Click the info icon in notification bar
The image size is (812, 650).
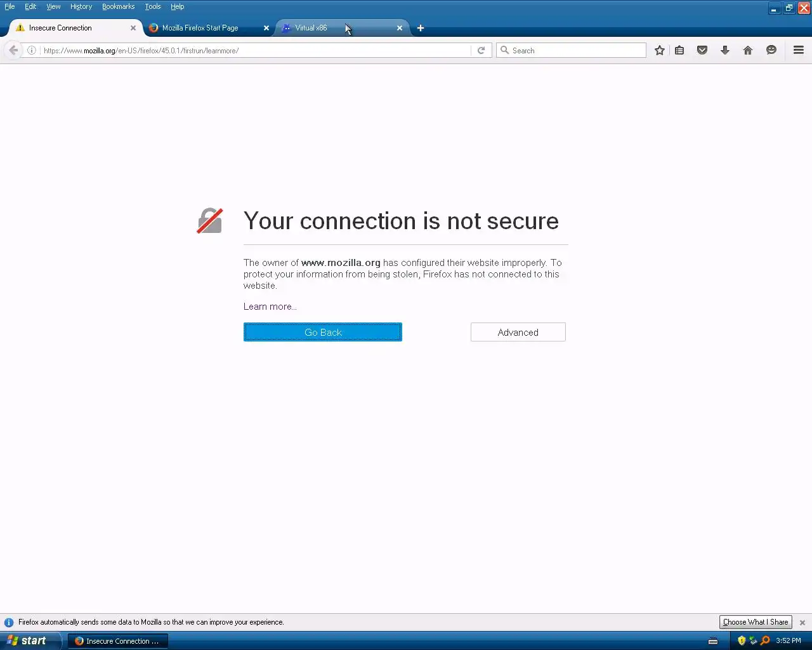(x=9, y=623)
